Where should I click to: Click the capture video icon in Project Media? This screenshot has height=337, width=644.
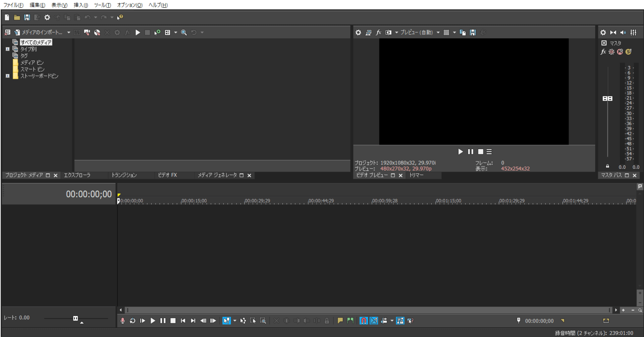87,33
